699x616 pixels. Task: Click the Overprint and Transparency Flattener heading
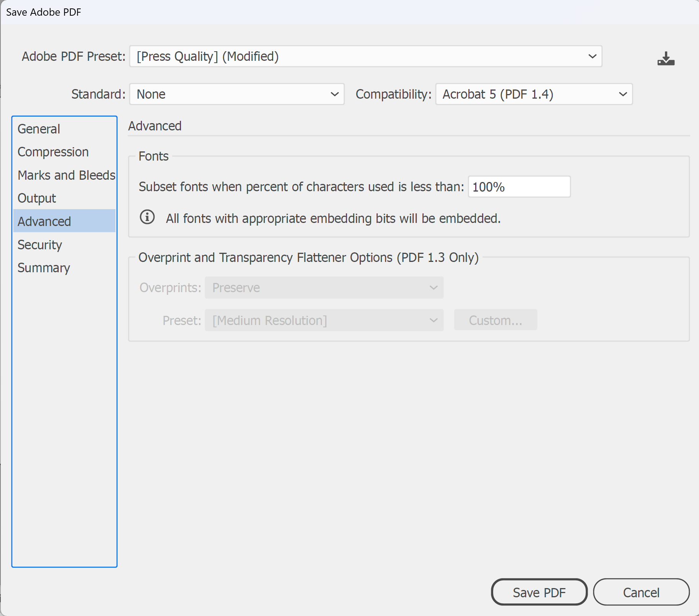tap(308, 257)
